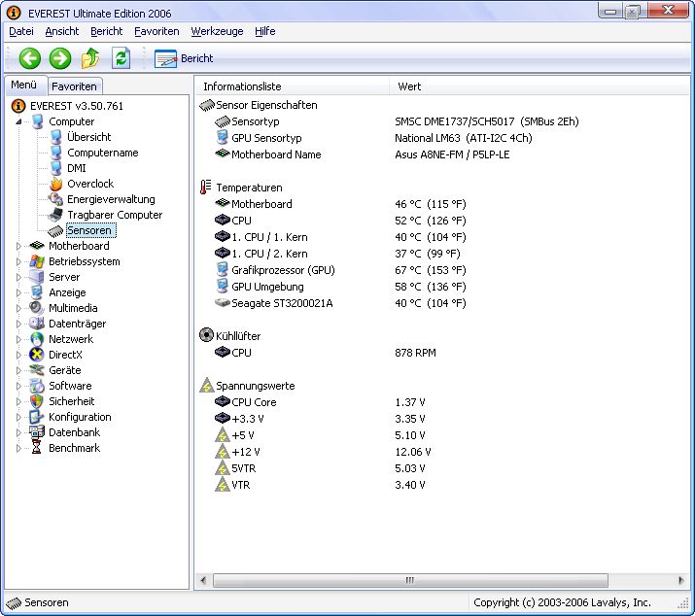The height and width of the screenshot is (616, 695).
Task: Click the Benchmark hourglass icon
Action: coord(37,448)
